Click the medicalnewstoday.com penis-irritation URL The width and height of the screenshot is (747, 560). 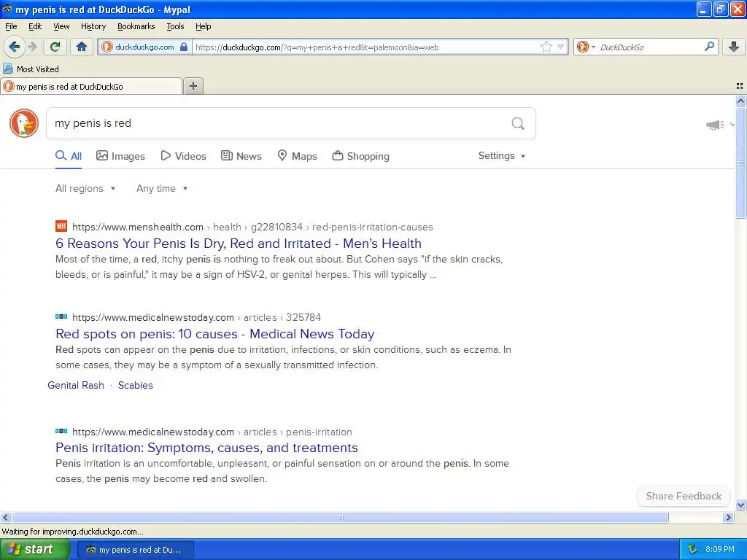[x=212, y=432]
